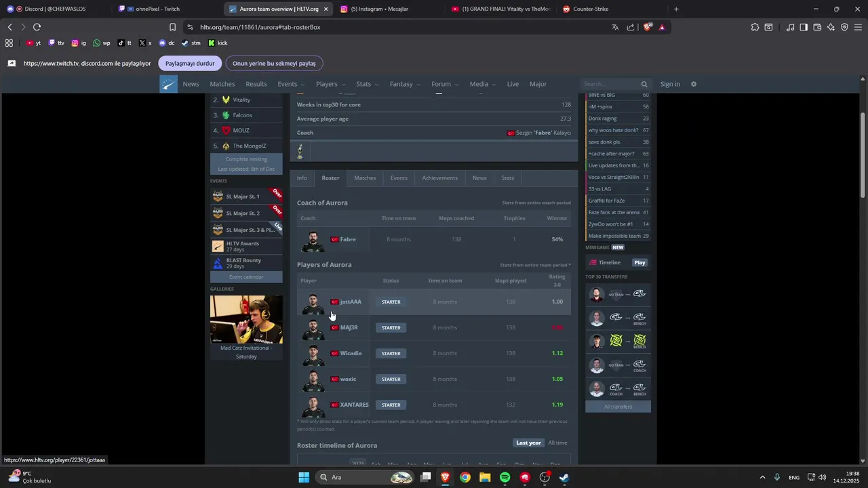Switch to the Matches team tab
Viewport: 868px width, 488px height.
365,178
